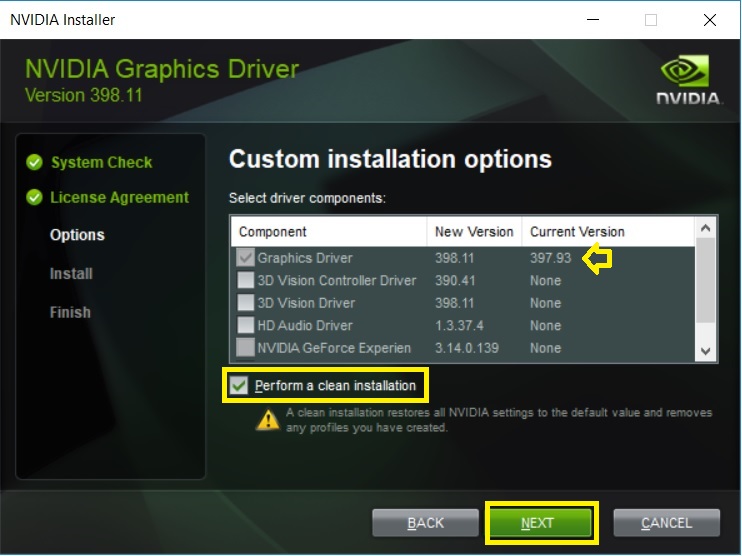Click the BACK button

coord(425,523)
